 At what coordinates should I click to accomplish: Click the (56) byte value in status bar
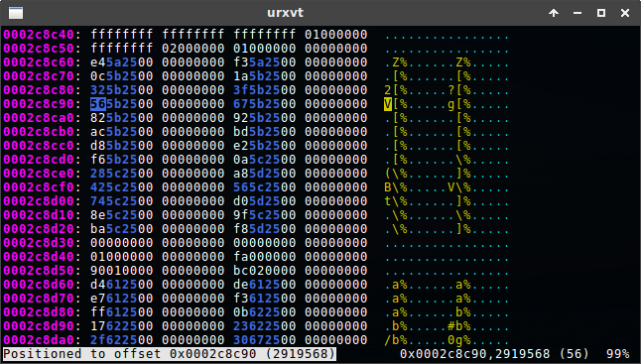575,354
